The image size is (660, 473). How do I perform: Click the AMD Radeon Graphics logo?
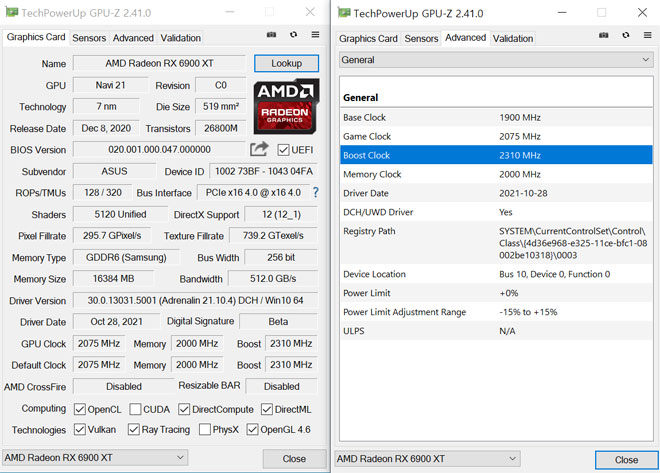(286, 106)
